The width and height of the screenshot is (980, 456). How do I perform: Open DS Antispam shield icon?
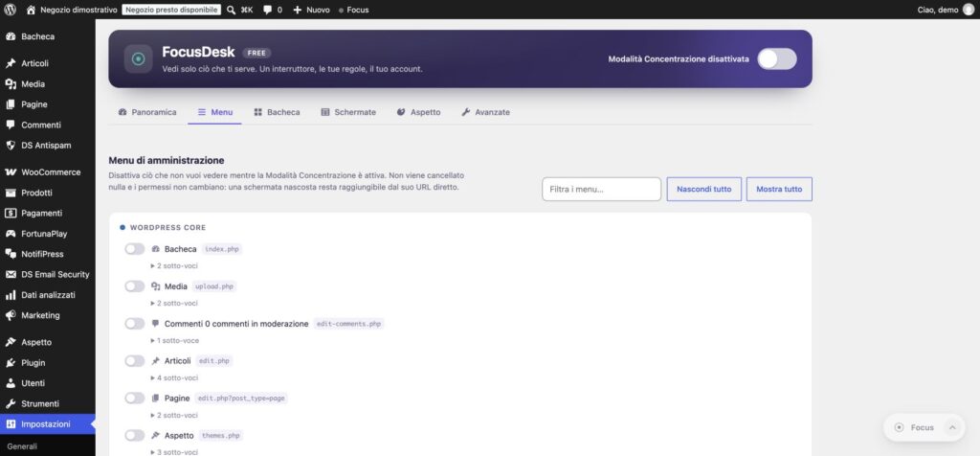10,145
